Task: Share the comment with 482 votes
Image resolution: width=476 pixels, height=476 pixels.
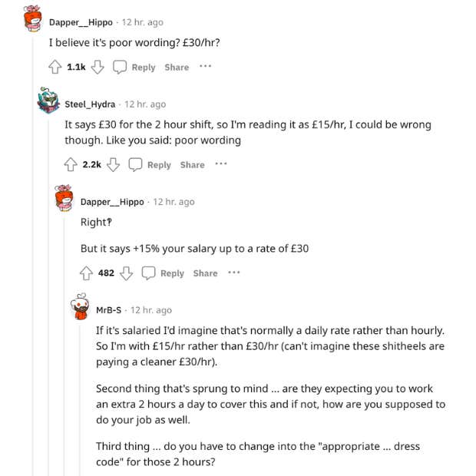Action: pyautogui.click(x=205, y=273)
